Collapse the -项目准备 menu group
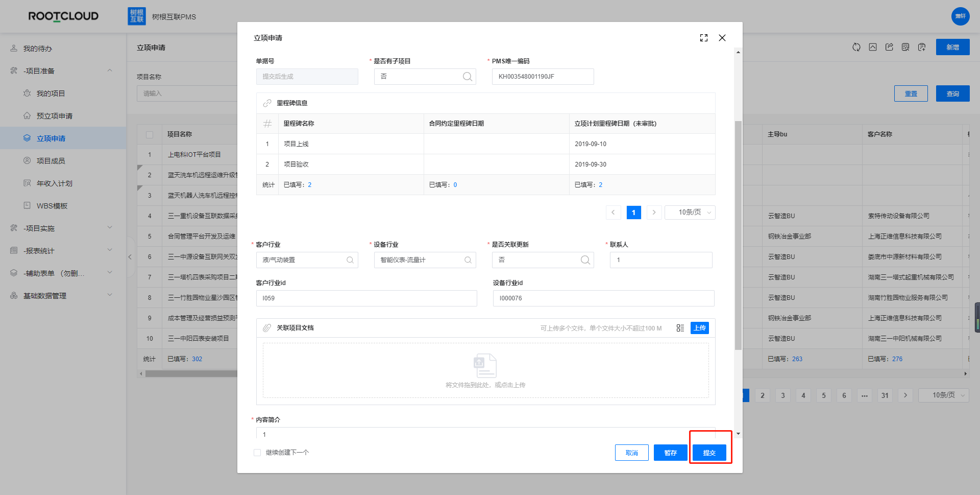The width and height of the screenshot is (980, 495). [110, 70]
